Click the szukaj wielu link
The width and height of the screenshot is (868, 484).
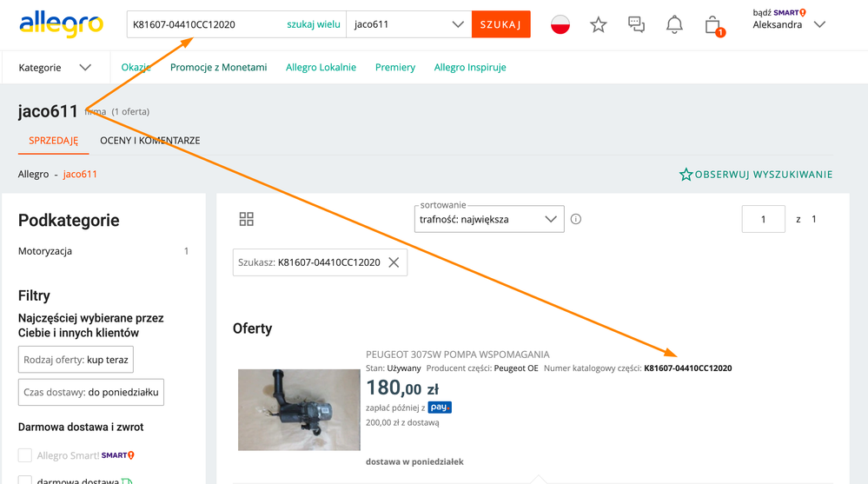point(314,24)
